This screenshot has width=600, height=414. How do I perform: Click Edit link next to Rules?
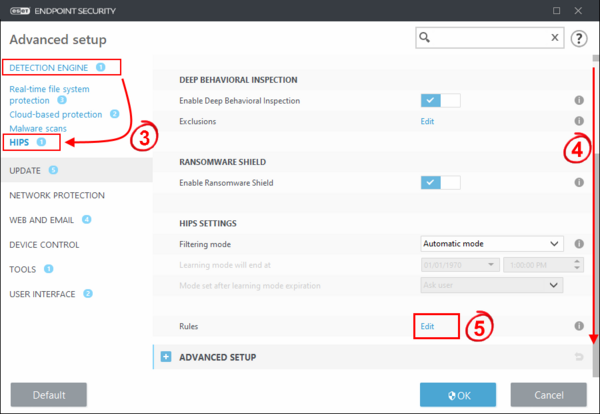427,326
